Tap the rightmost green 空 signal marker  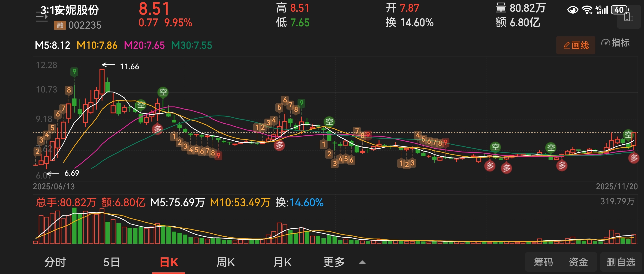click(x=628, y=135)
